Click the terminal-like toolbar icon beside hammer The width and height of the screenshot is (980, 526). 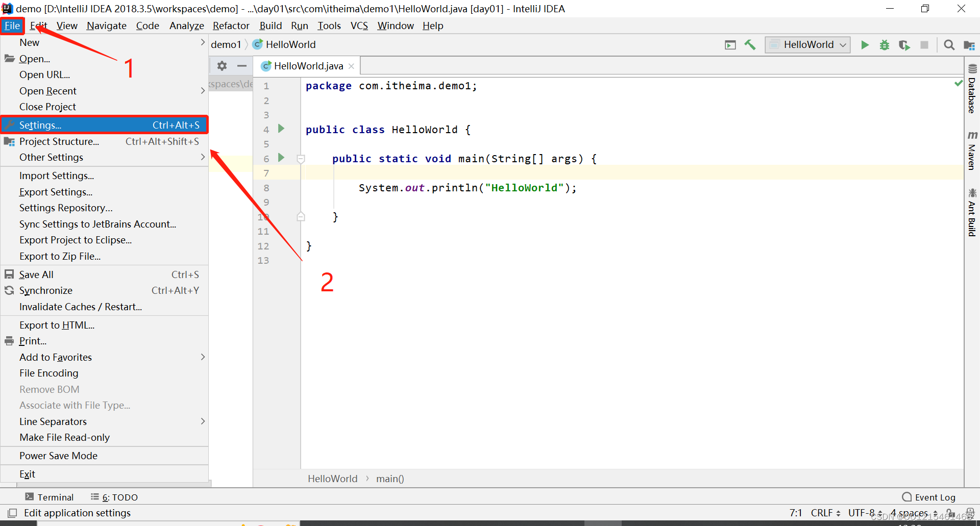730,45
